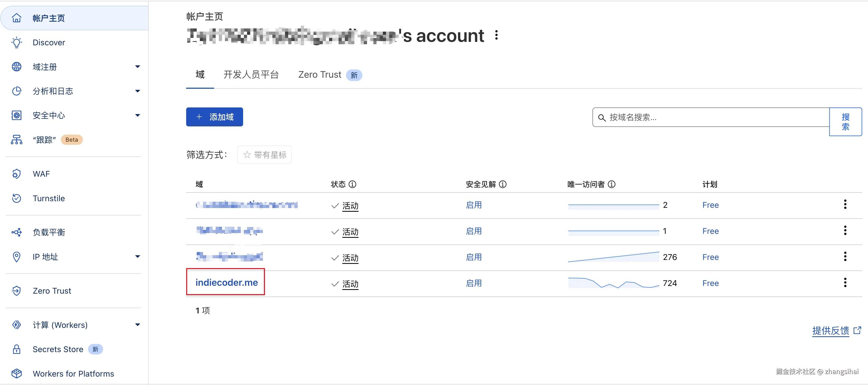Open row actions menu for indiecoder.me

[845, 283]
